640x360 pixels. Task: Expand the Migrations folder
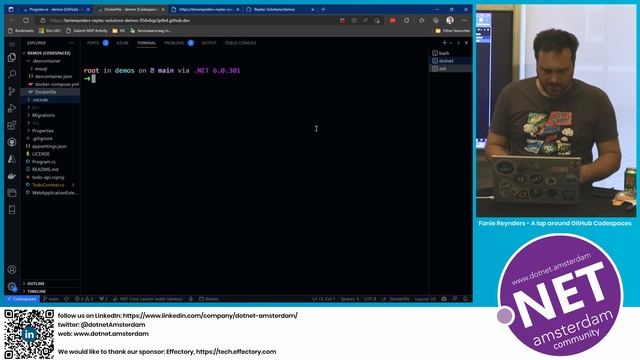[43, 115]
